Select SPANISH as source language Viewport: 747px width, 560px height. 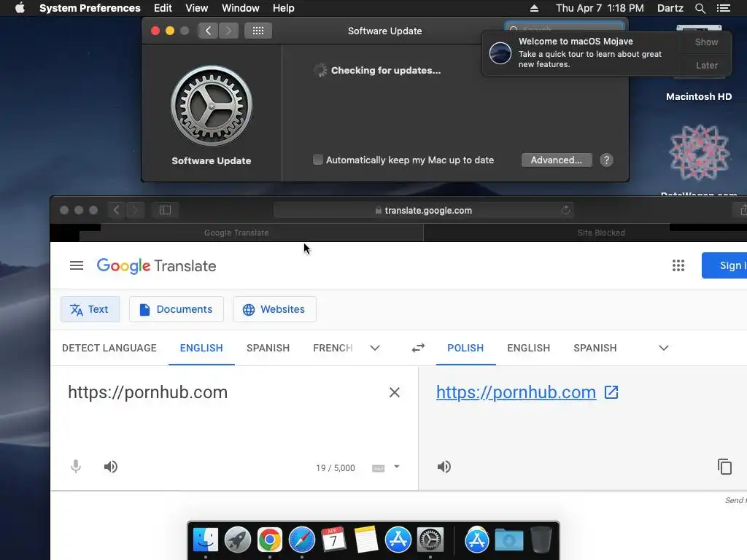(x=268, y=348)
